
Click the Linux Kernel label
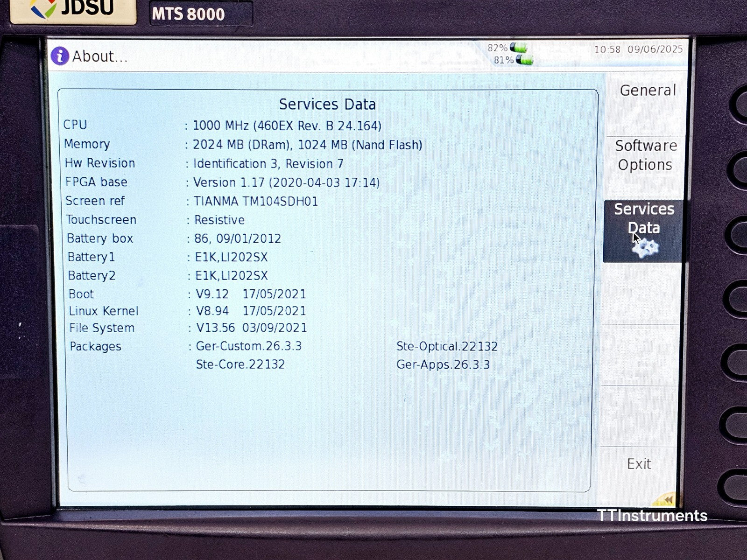[104, 311]
